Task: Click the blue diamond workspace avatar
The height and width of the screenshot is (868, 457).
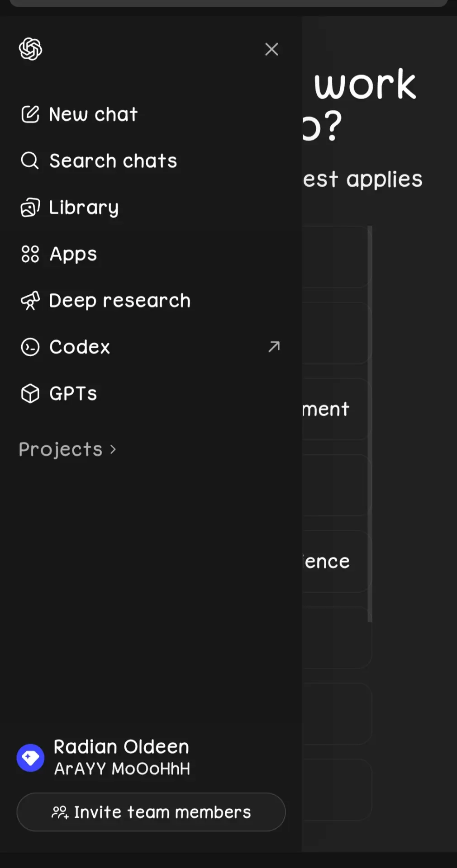Action: 30,758
